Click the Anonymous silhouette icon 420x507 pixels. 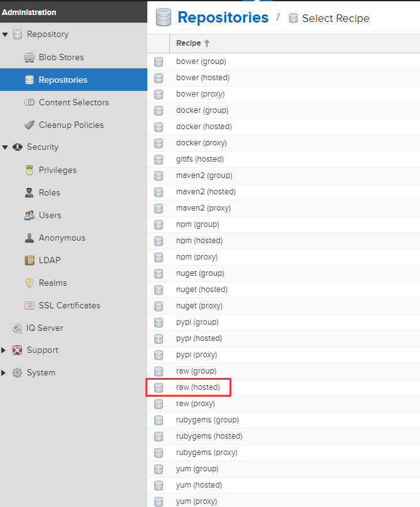click(29, 238)
